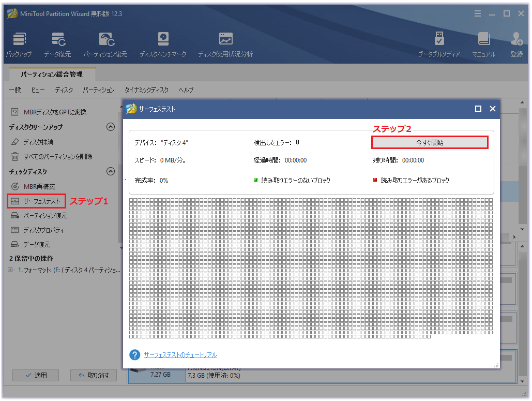Create ブータブルメディア bootable media
Viewport: 532px width, 401px height.
(439, 44)
